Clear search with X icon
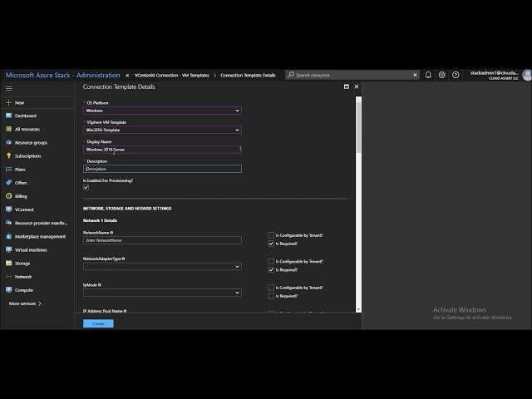The image size is (532, 399). point(415,75)
